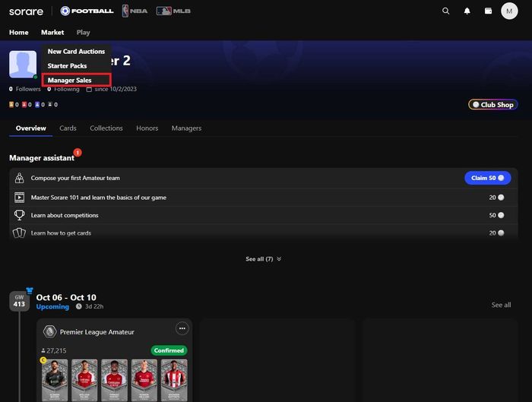Viewport: 532px width, 402px height.
Task: Open the Premier League Amateur options menu
Action: click(182, 328)
